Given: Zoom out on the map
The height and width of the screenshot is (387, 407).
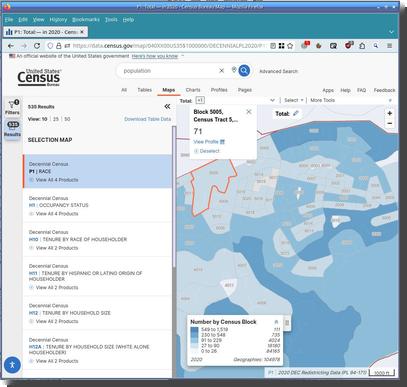Looking at the screenshot, I should pos(389,123).
